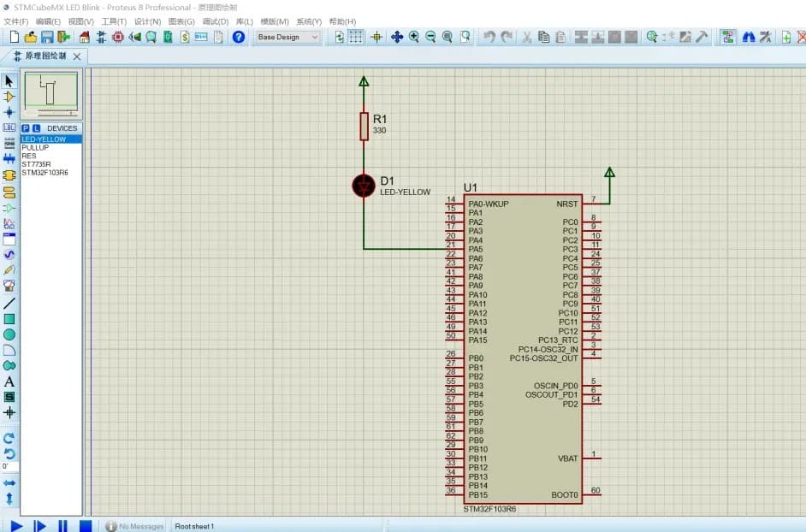Click the Open Project folder icon
Image resolution: width=806 pixels, height=532 pixels.
click(x=30, y=37)
